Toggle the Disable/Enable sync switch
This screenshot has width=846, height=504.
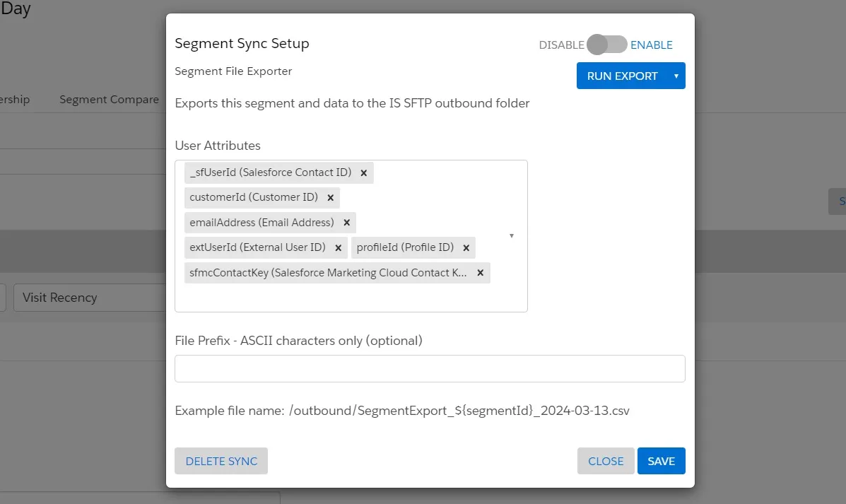(607, 45)
